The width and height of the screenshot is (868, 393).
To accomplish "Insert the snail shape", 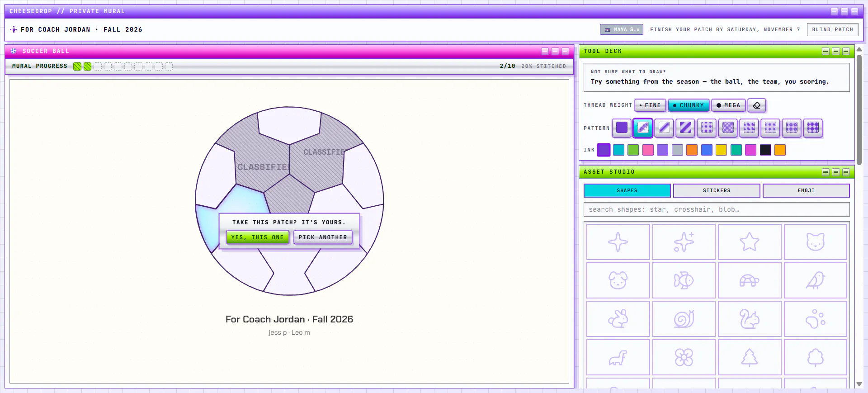I will click(x=684, y=319).
